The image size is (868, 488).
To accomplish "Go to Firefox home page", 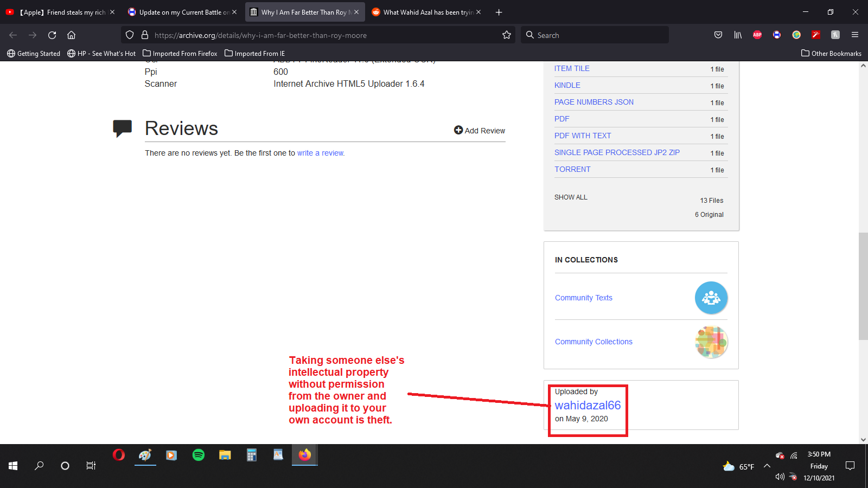I will click(x=71, y=35).
